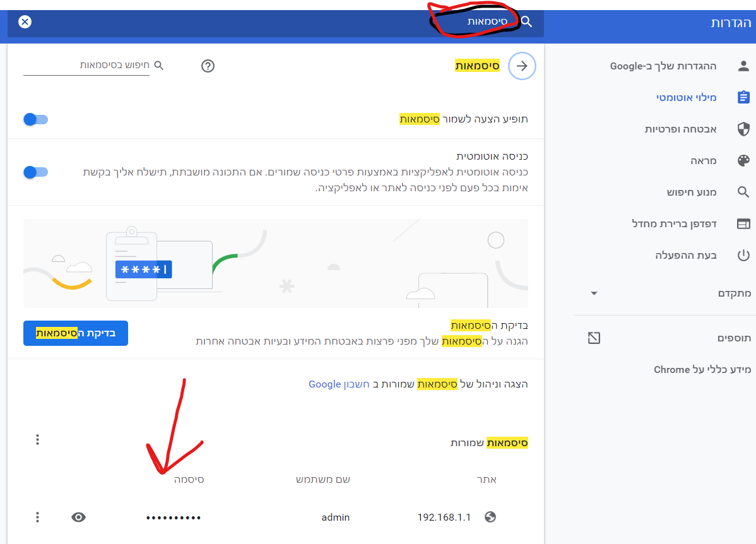
Task: Clear the settings search with X button
Action: (25, 21)
